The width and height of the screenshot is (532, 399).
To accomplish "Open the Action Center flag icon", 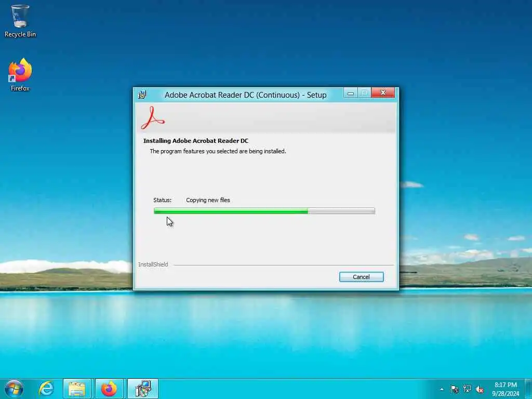I will pyautogui.click(x=455, y=389).
